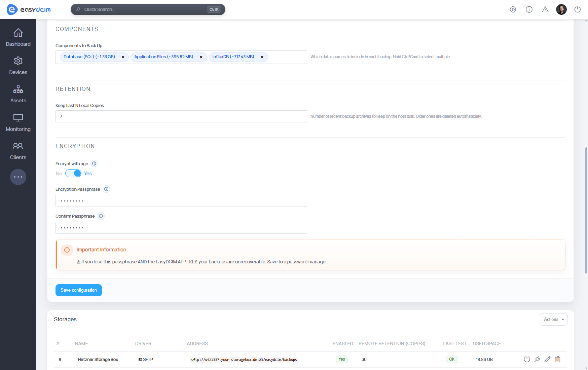Image resolution: width=588 pixels, height=370 pixels.
Task: Click the Application Files tag label
Action: (164, 57)
